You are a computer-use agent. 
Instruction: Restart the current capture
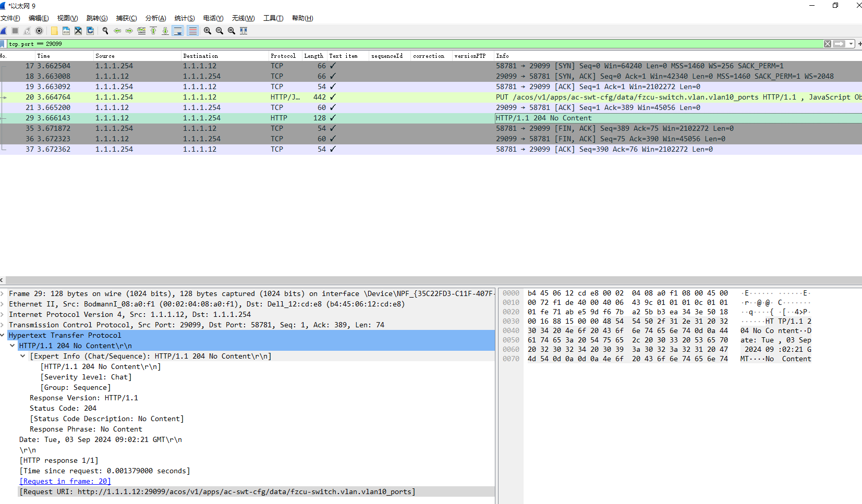click(x=27, y=31)
